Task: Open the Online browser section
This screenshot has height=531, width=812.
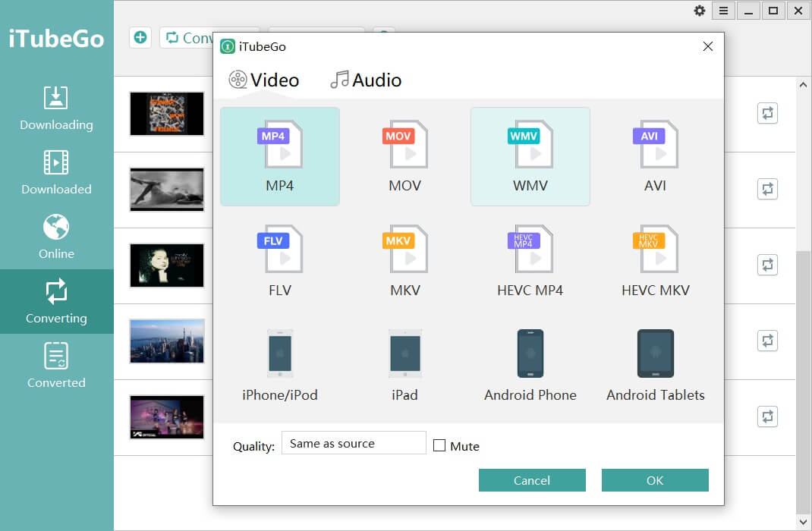Action: coord(56,237)
